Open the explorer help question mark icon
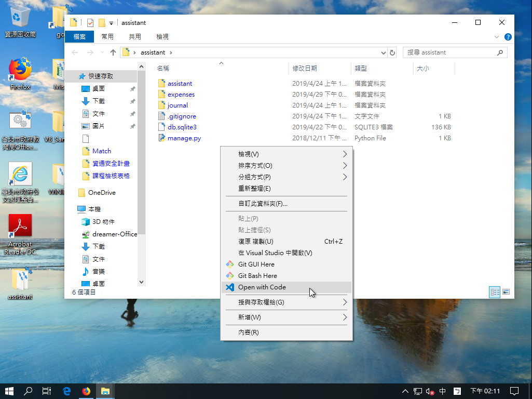 coord(508,37)
